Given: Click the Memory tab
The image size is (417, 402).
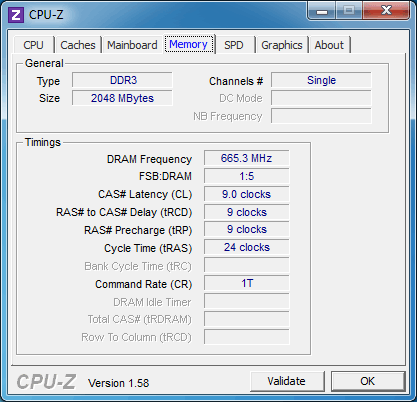Looking at the screenshot, I should point(189,44).
